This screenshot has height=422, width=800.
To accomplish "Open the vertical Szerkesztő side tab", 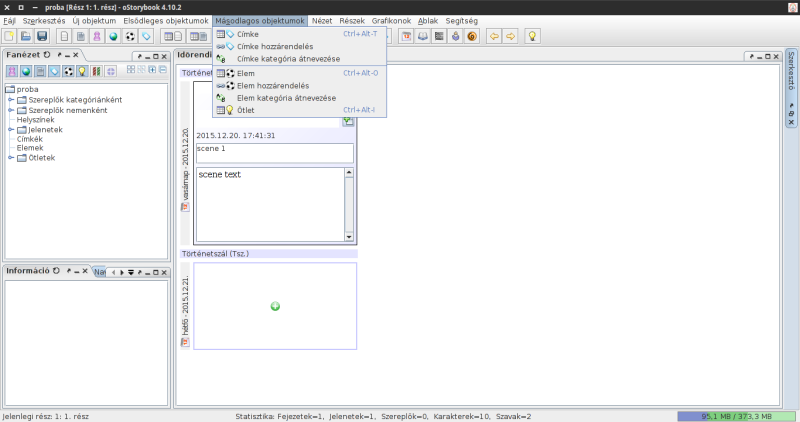I will [791, 72].
